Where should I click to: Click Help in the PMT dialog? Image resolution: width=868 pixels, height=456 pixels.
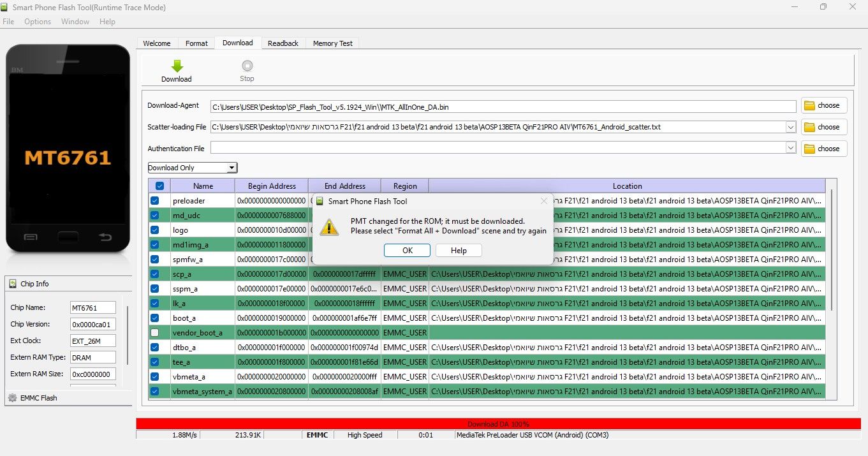pyautogui.click(x=459, y=251)
